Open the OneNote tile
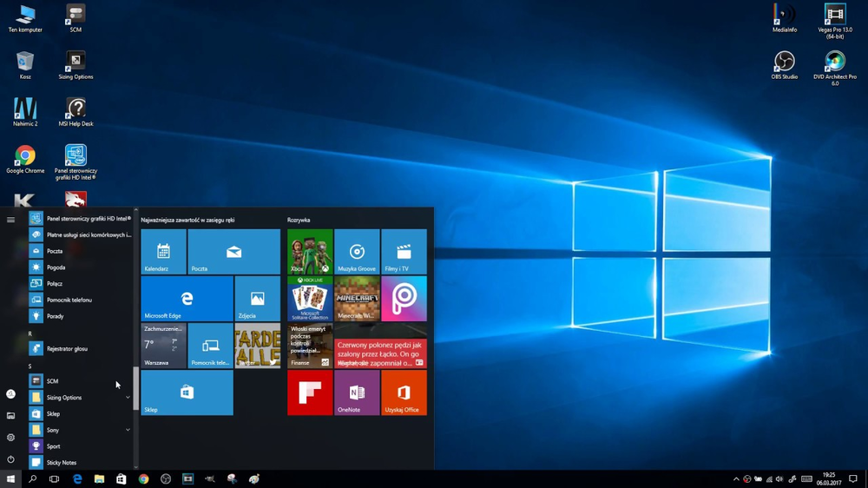The height and width of the screenshot is (488, 868). tap(357, 392)
